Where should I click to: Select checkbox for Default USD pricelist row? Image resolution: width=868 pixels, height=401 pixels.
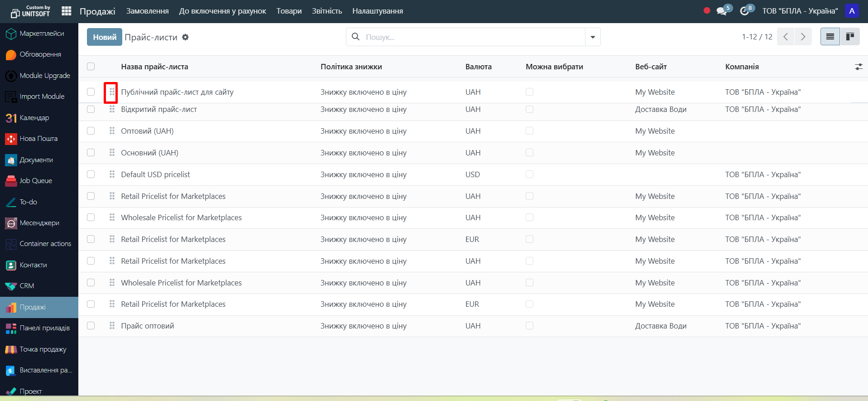click(x=91, y=174)
